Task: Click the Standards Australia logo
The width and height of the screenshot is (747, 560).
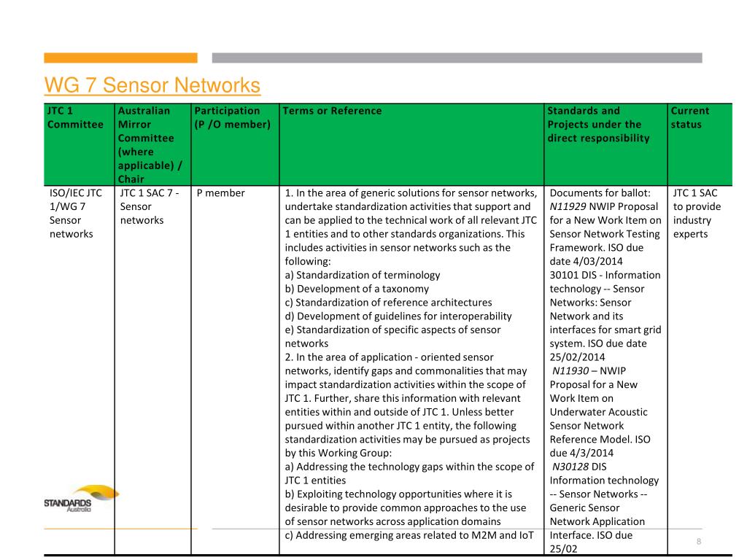Action: click(x=81, y=499)
